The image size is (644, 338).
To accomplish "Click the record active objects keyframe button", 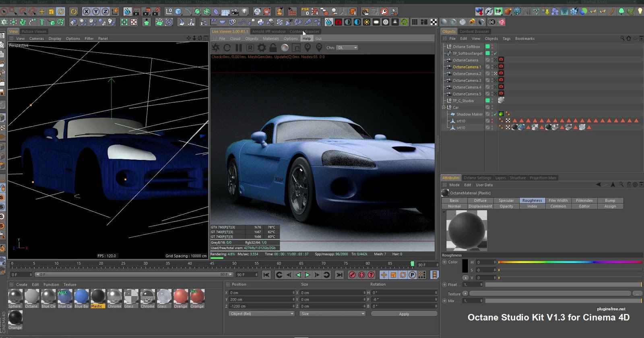I will click(x=352, y=275).
